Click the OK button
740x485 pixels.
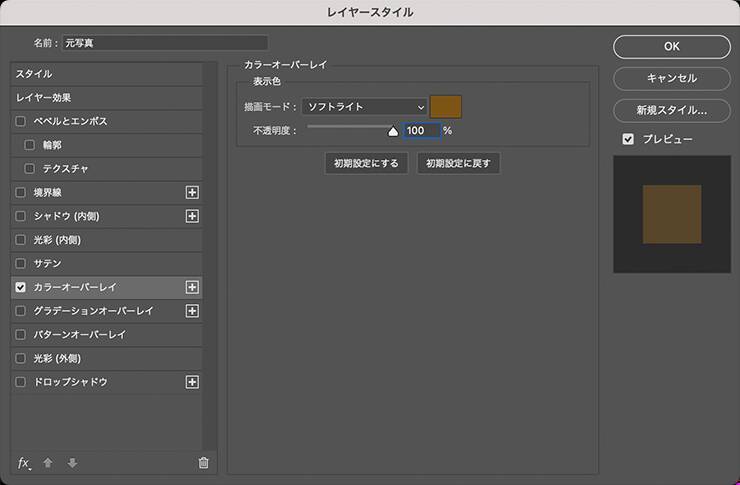coord(671,46)
